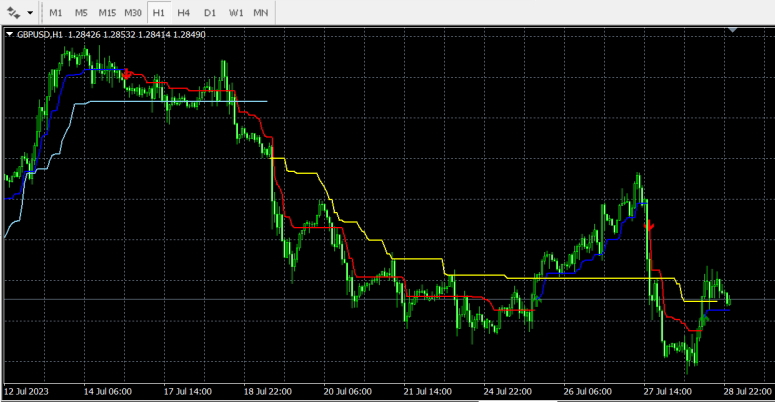
Task: Select red arrow marker near 14 Jul
Action: pos(127,73)
